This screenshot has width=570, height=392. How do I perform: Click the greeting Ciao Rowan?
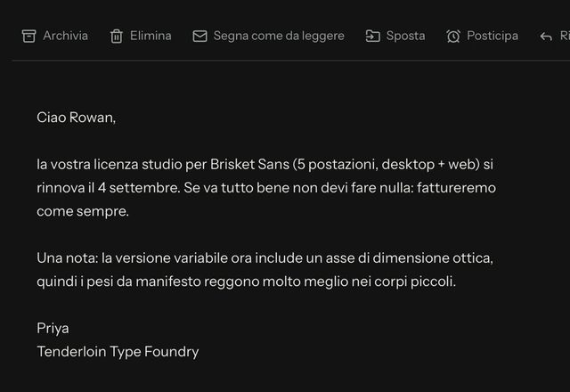coord(76,118)
